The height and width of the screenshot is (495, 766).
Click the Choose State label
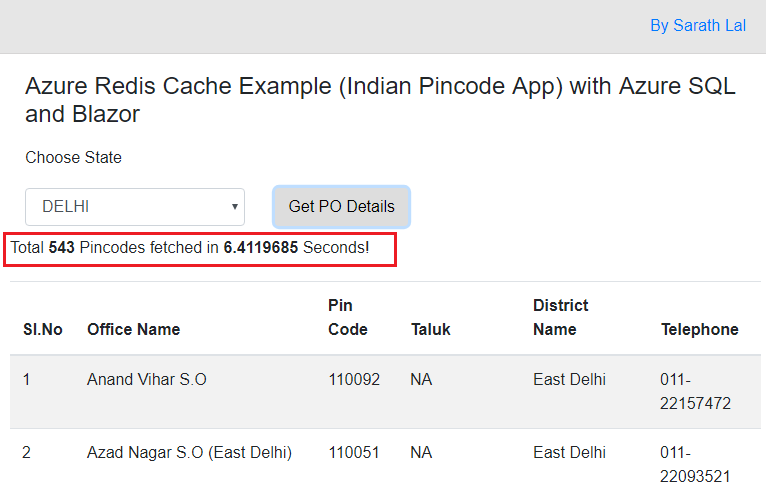click(x=73, y=158)
